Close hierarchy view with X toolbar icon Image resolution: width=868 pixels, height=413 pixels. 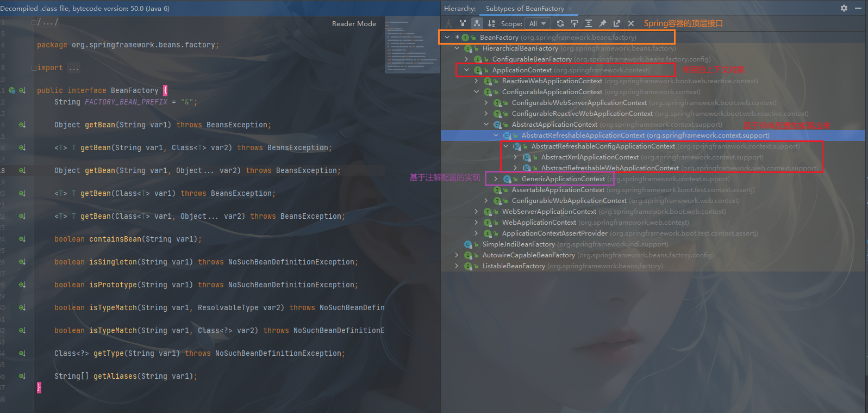coord(631,23)
